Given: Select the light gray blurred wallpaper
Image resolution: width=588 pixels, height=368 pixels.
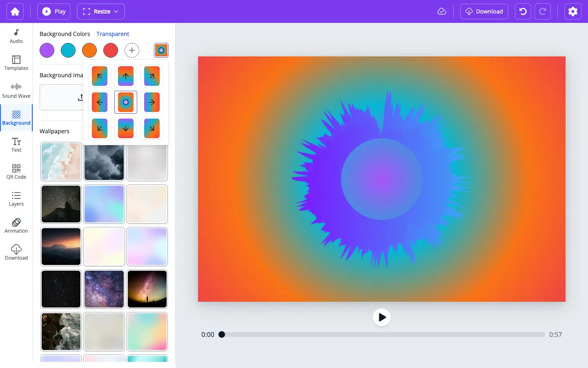Looking at the screenshot, I should (x=147, y=162).
